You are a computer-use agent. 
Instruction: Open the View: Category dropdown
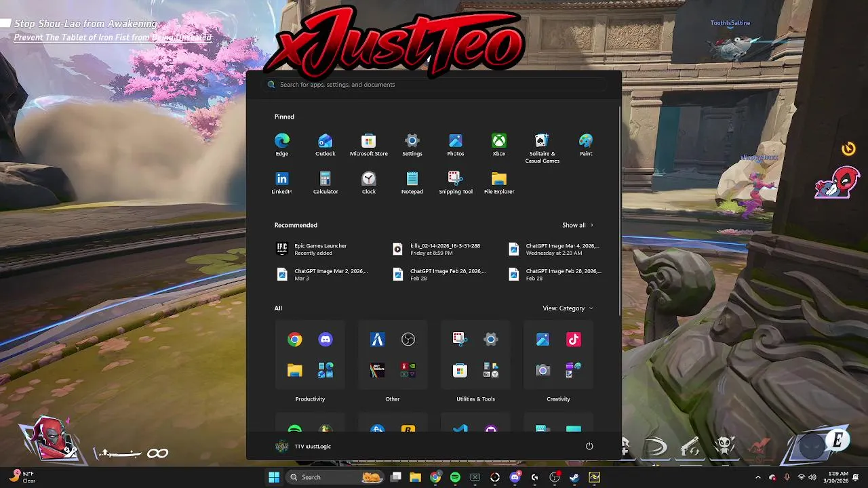568,308
